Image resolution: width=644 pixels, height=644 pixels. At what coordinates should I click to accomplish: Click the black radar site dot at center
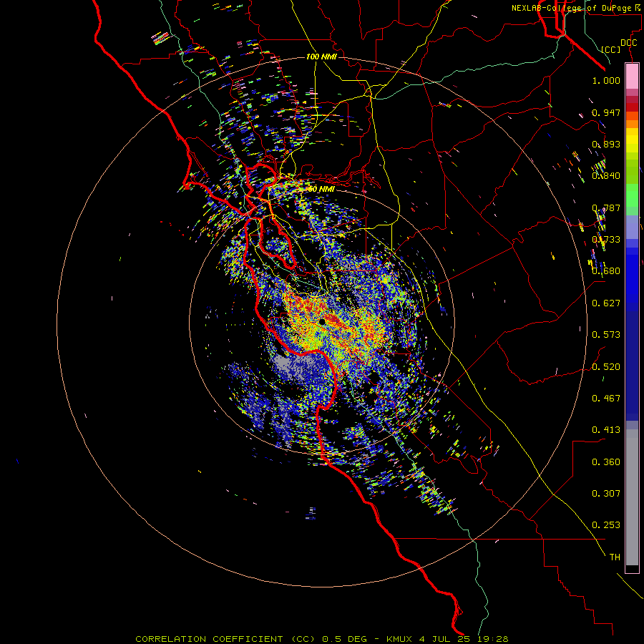323,321
